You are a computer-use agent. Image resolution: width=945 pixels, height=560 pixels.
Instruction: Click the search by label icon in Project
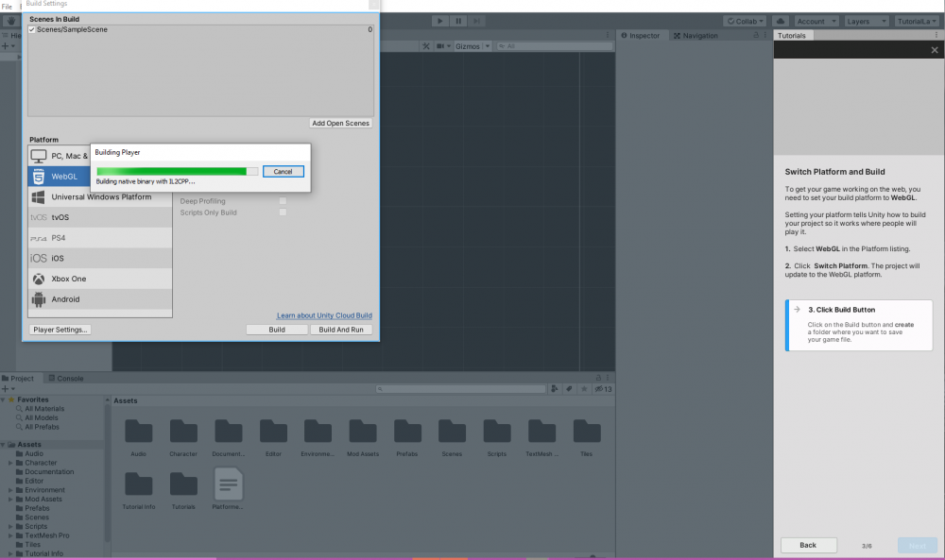click(x=569, y=389)
